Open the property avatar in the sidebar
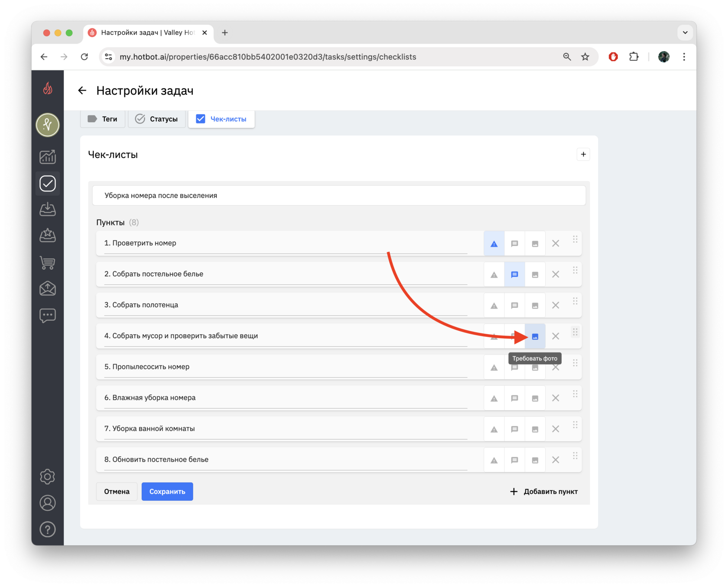 48,125
